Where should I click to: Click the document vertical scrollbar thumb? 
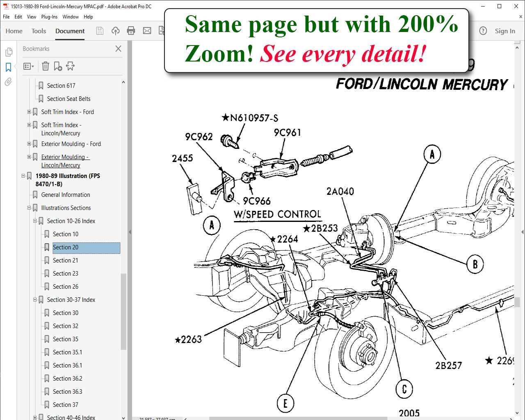click(x=518, y=301)
